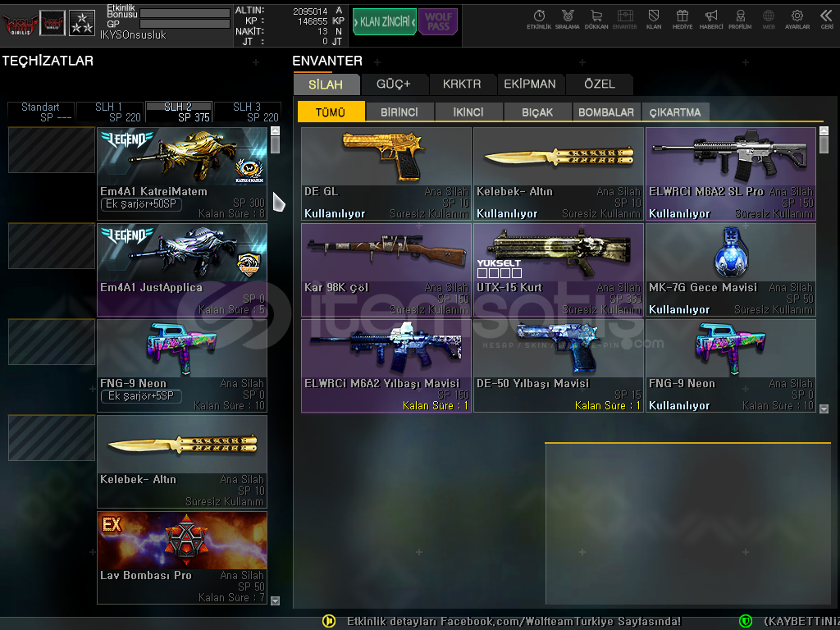Image resolution: width=840 pixels, height=630 pixels.
Task: Select ELWRCI M6A2 Yılbaşı Mavisi rifle
Action: pos(386,366)
